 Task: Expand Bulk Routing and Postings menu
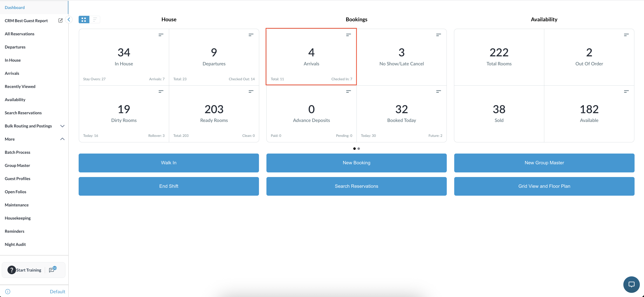pyautogui.click(x=63, y=126)
